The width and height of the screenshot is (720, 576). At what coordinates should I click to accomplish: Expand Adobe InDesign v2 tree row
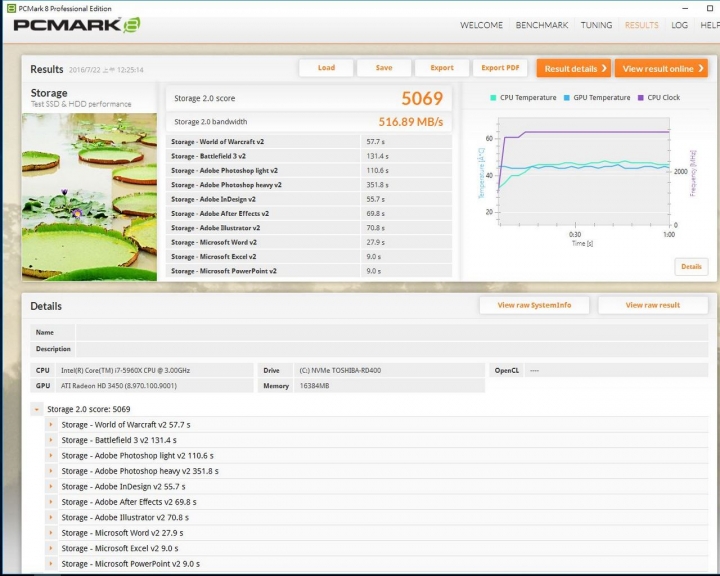tap(51, 486)
